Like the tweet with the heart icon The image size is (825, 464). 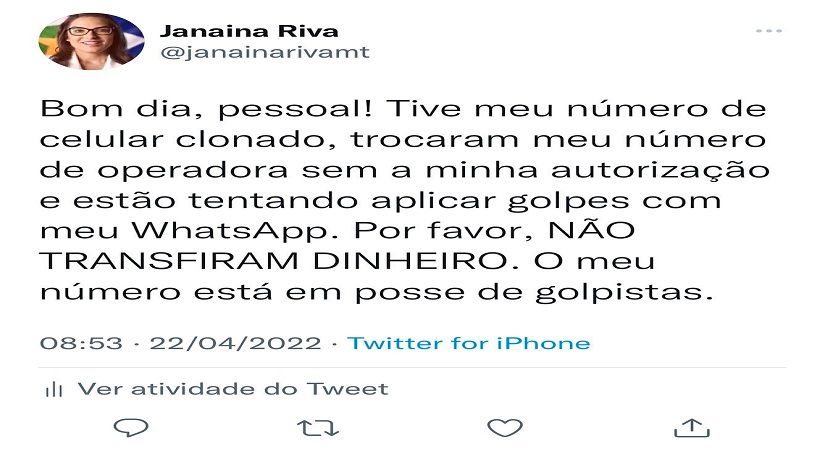coord(505,428)
